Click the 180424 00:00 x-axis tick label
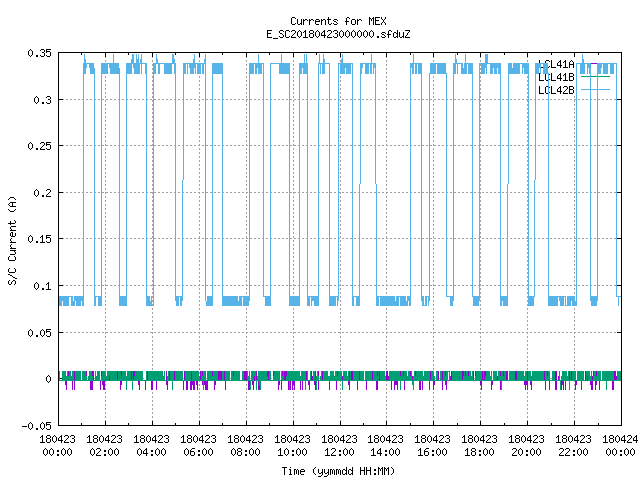 [x=620, y=446]
